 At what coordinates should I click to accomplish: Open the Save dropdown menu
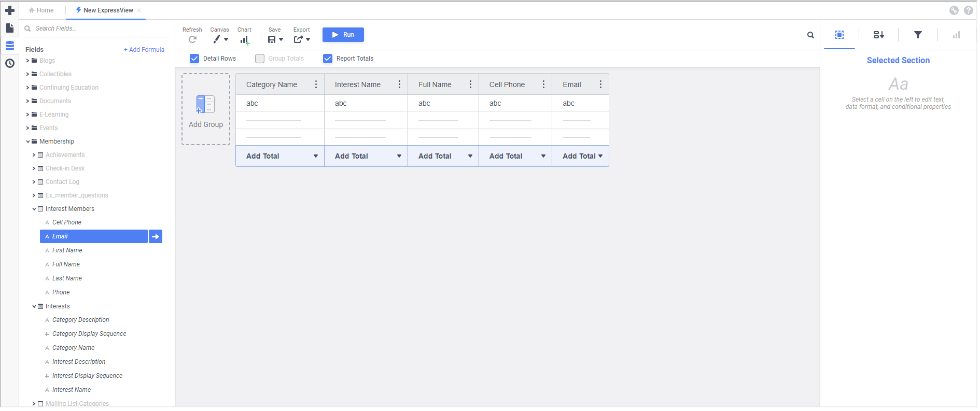tap(275, 39)
